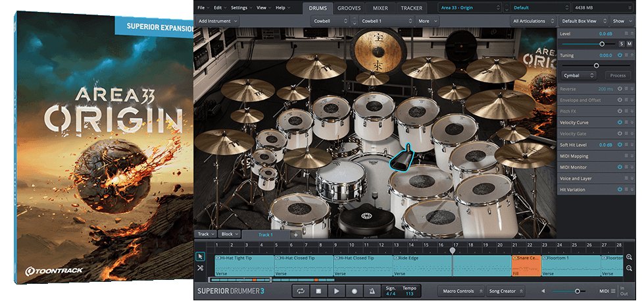Enable the Velocity Gate power button
This screenshot has height=301, width=644.
620,134
